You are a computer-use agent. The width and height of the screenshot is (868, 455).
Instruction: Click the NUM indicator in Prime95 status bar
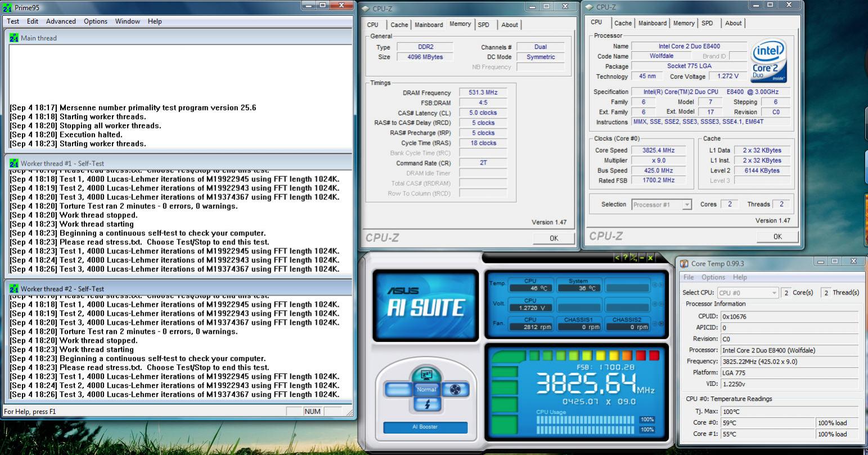[312, 411]
